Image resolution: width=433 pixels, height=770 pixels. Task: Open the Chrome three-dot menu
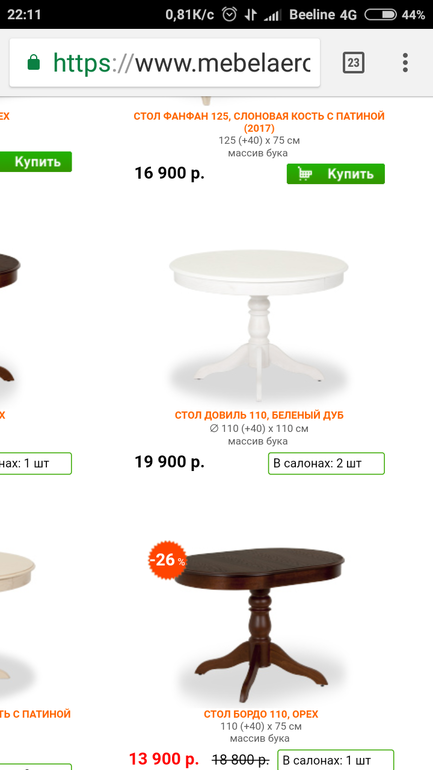click(x=405, y=63)
